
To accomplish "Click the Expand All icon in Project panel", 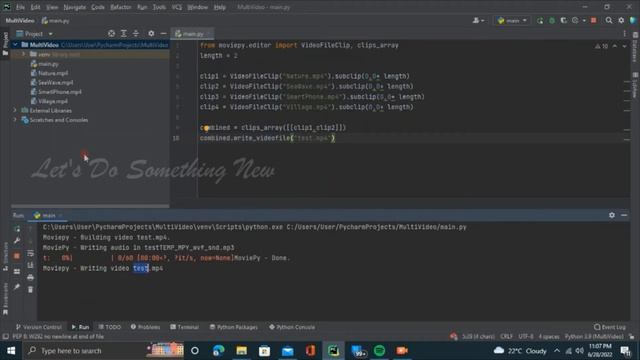I will pyautogui.click(x=124, y=33).
